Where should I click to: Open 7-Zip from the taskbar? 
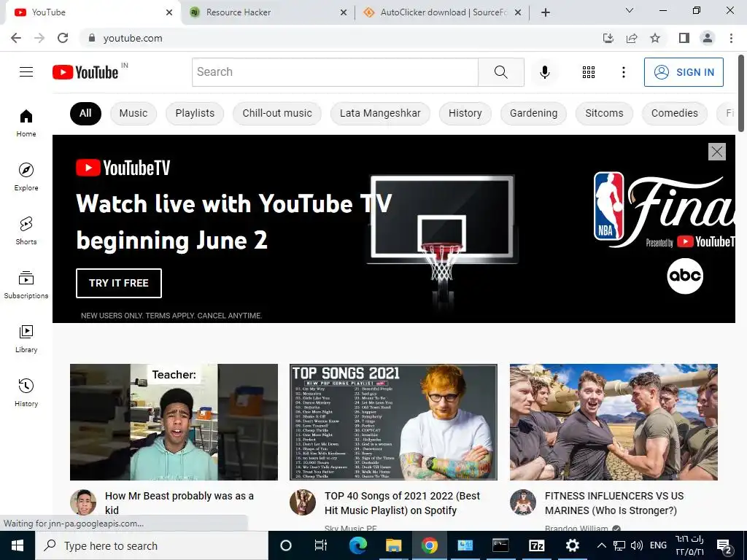click(x=536, y=545)
